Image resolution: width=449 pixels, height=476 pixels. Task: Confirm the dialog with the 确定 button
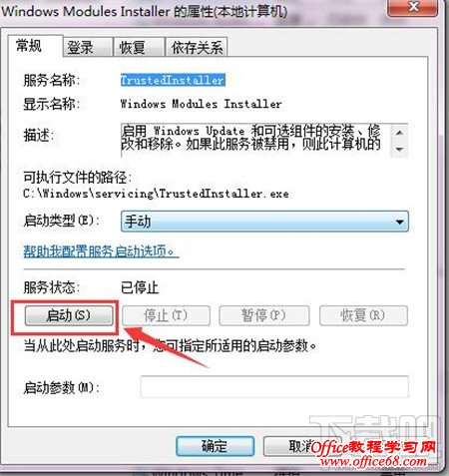click(x=215, y=446)
